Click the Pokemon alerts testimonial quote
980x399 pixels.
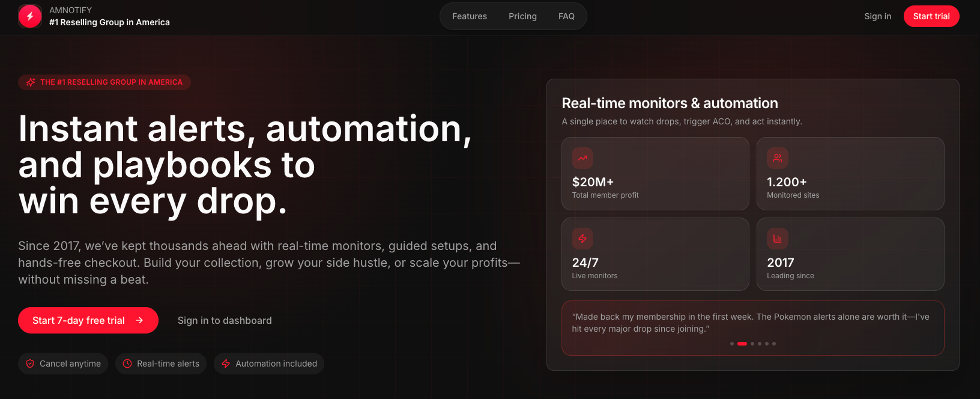751,323
